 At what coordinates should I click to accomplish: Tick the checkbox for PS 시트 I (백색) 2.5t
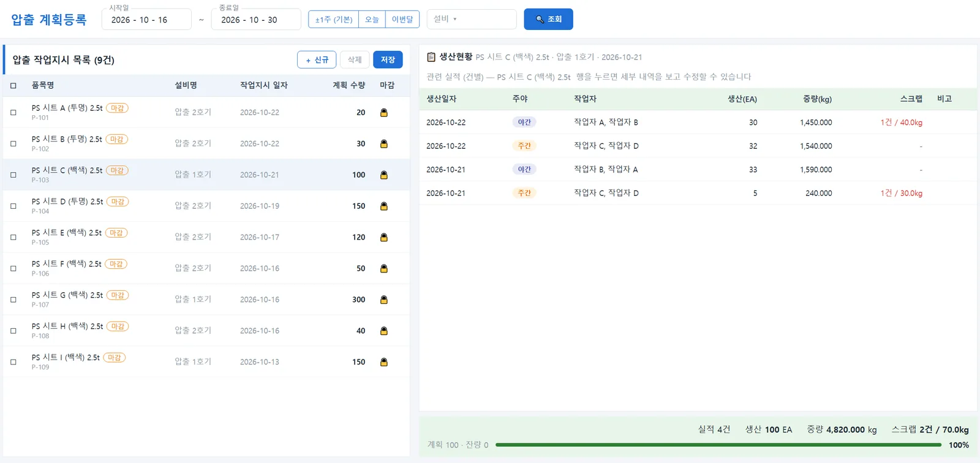pyautogui.click(x=13, y=362)
